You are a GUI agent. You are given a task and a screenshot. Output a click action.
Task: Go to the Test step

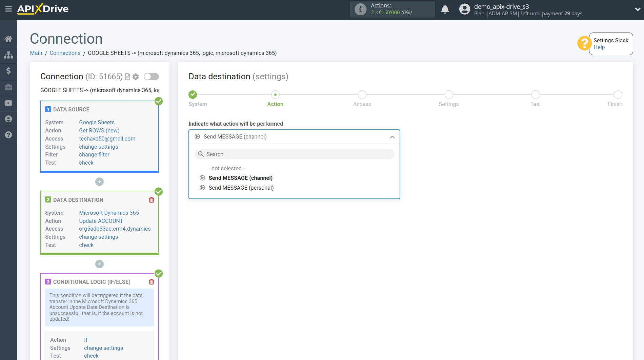pos(536,94)
